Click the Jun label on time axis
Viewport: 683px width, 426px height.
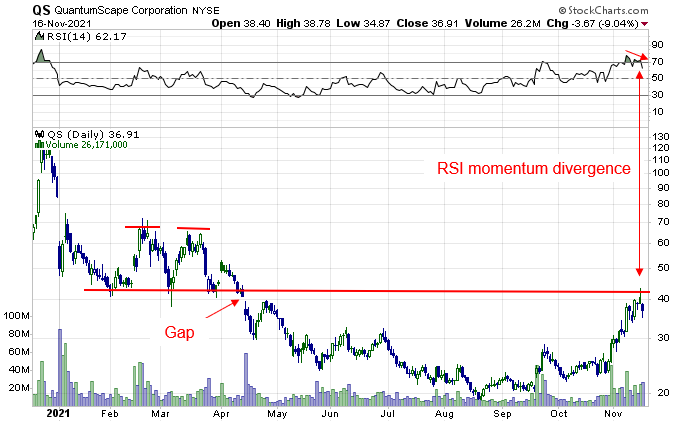point(330,414)
